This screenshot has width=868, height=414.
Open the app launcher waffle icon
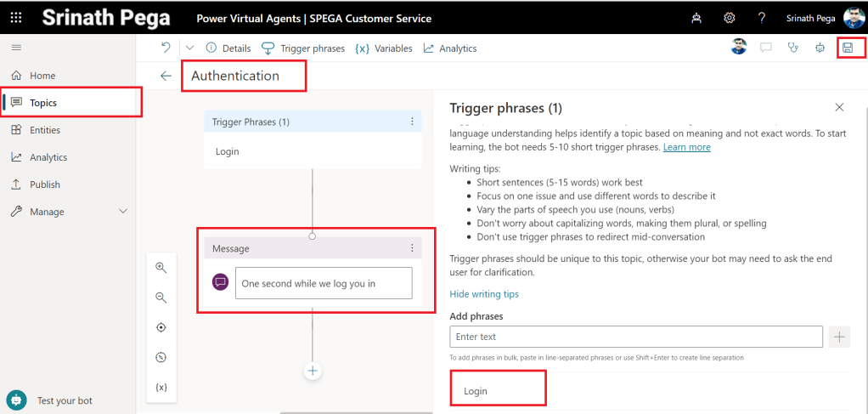coord(16,18)
